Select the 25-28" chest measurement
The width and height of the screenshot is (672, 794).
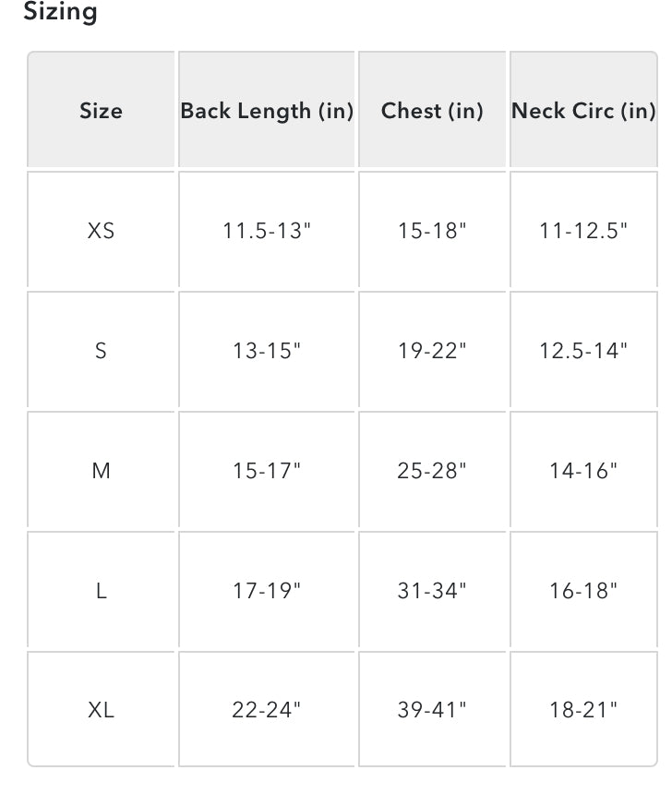[x=432, y=470]
